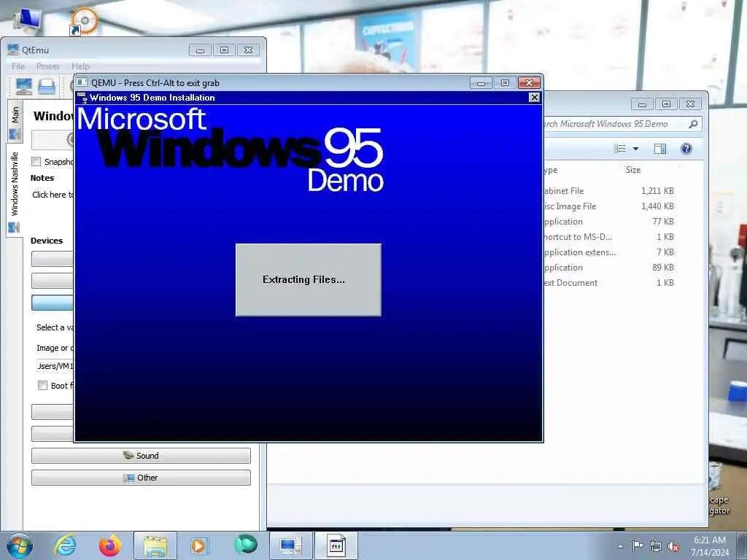Expand the view options dropdown arrow

coord(635,149)
